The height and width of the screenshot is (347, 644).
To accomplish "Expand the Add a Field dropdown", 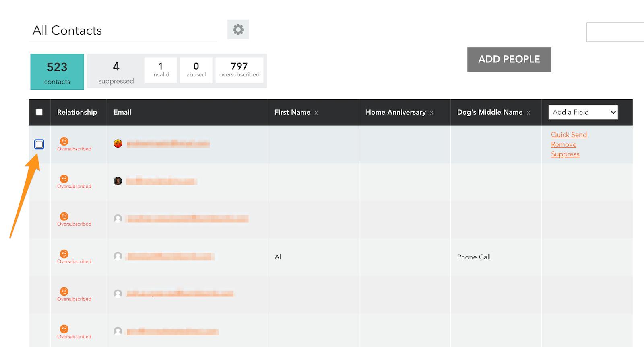I will tap(583, 112).
